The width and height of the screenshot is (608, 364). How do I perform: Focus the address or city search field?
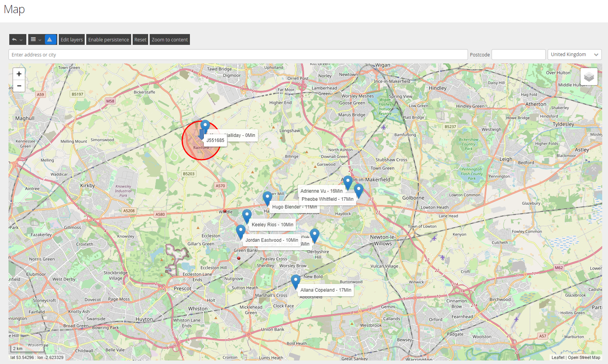coord(238,55)
